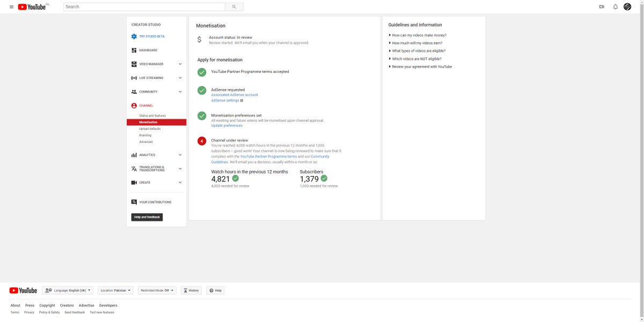This screenshot has height=322, width=644.
Task: Click the Help button in footer
Action: (x=215, y=290)
